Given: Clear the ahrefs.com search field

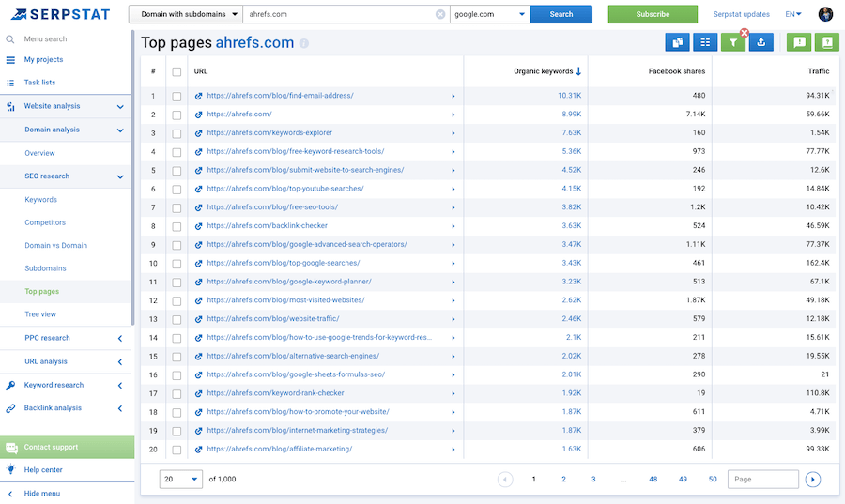Looking at the screenshot, I should [x=440, y=14].
